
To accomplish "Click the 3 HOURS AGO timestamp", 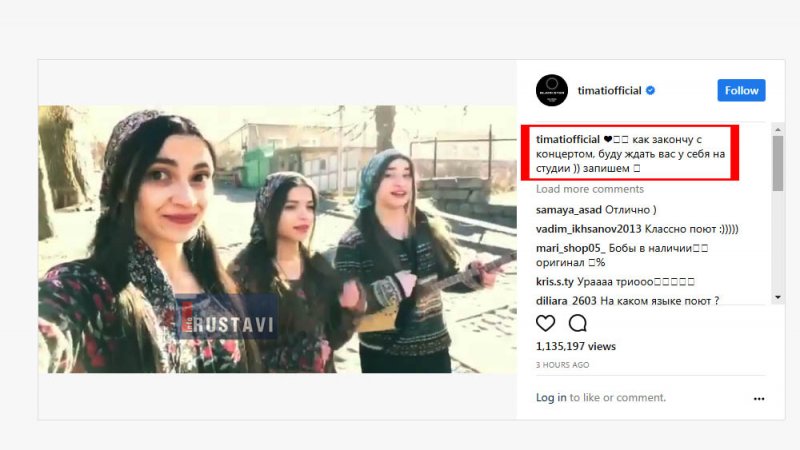I will point(562,365).
